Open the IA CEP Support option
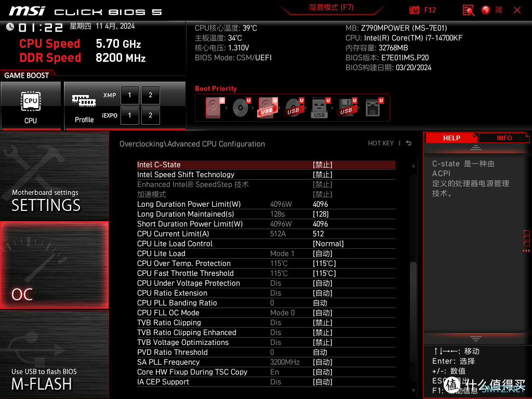Screen dimensions: 532x399 tap(266, 382)
